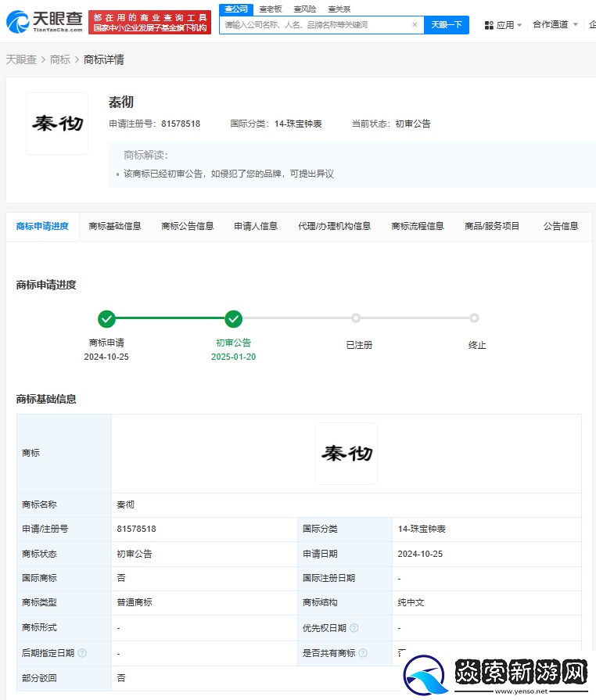Select the 申请日期 table value 2024-10-25

[x=420, y=554]
